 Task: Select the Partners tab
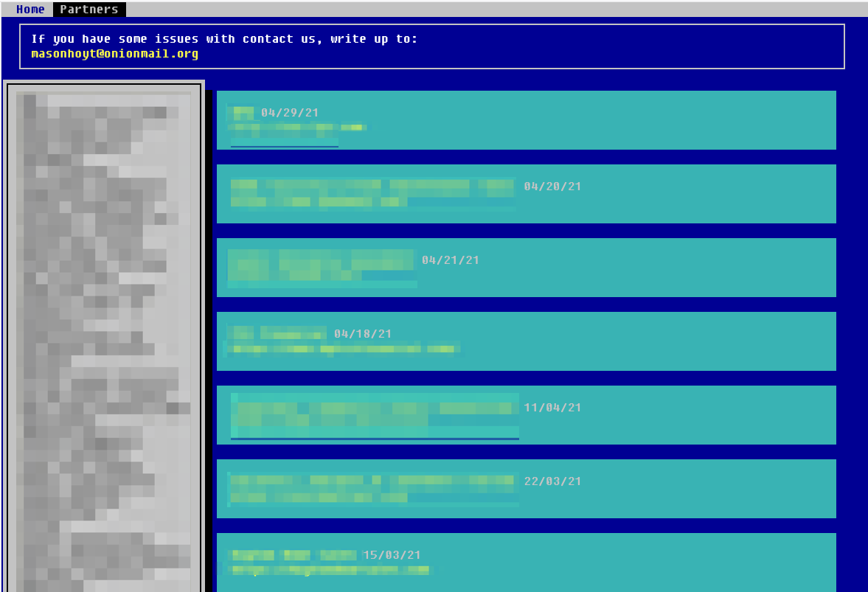click(x=88, y=9)
